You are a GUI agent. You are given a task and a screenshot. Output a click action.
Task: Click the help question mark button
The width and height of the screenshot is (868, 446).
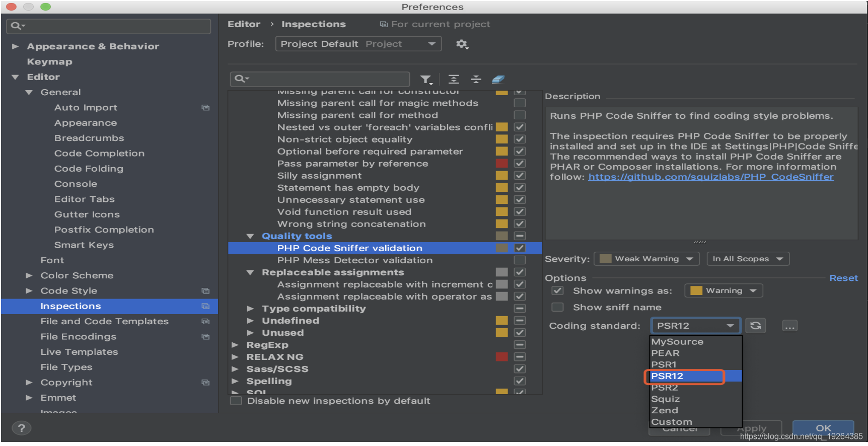[x=21, y=428]
